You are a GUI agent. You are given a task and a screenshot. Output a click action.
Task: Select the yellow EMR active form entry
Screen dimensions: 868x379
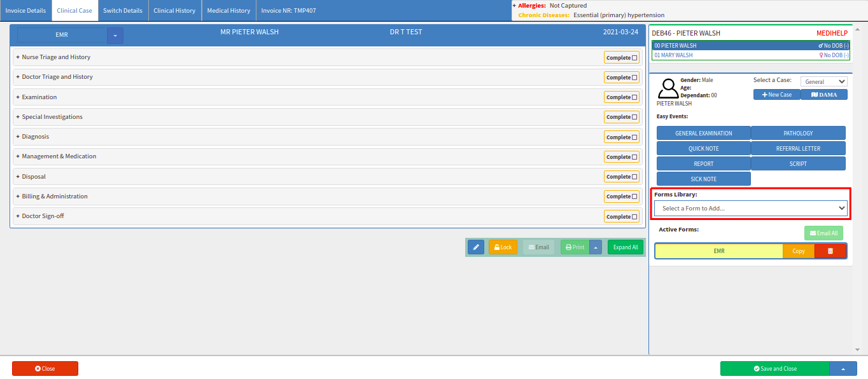point(719,251)
